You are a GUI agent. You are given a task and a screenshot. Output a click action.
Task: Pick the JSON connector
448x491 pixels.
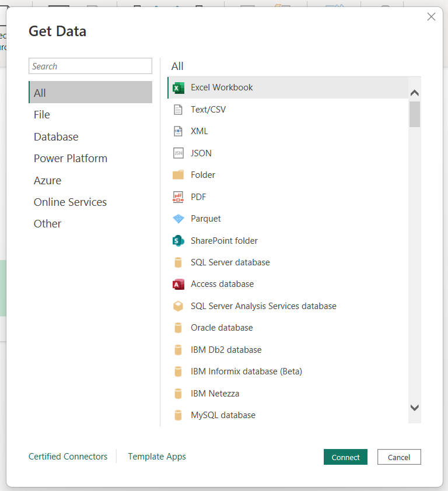point(204,153)
